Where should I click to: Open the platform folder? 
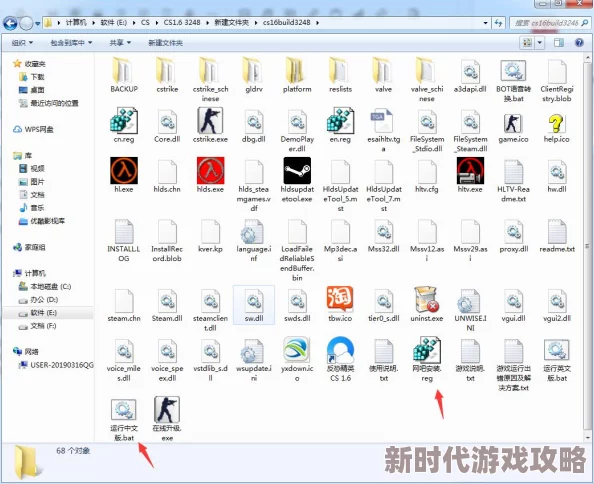[297, 75]
